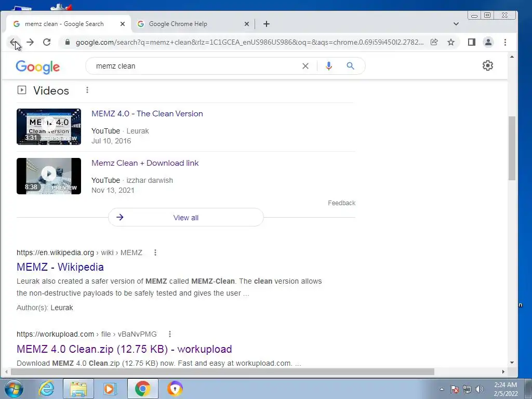This screenshot has height=399, width=532.
Task: Open Memz Clean + Download link video
Action: [145, 163]
